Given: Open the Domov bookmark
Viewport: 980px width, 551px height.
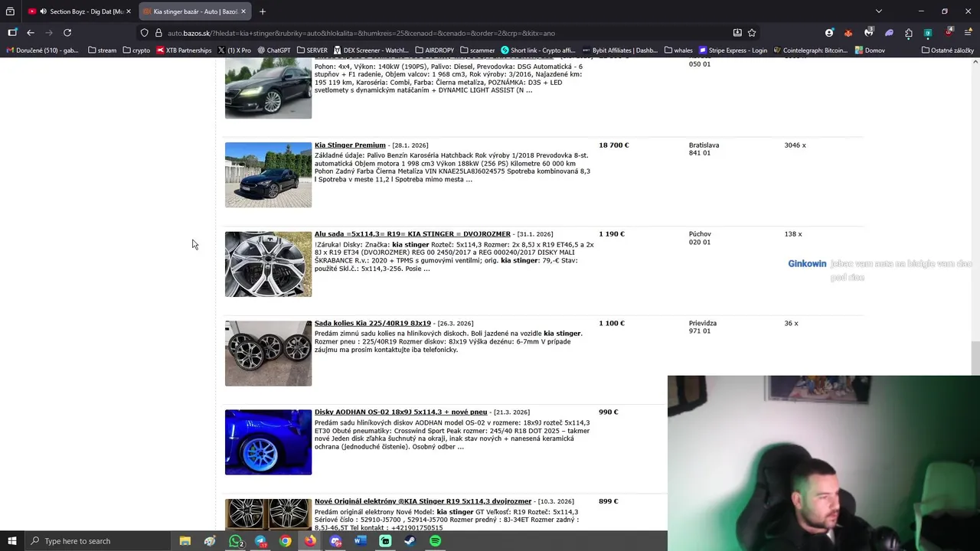Looking at the screenshot, I should click(x=871, y=51).
